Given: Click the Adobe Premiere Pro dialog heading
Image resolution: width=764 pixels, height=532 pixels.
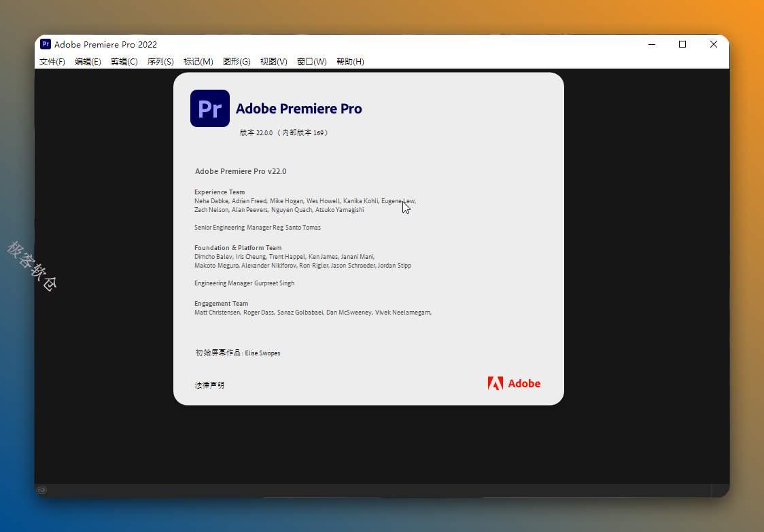Looking at the screenshot, I should [x=298, y=109].
